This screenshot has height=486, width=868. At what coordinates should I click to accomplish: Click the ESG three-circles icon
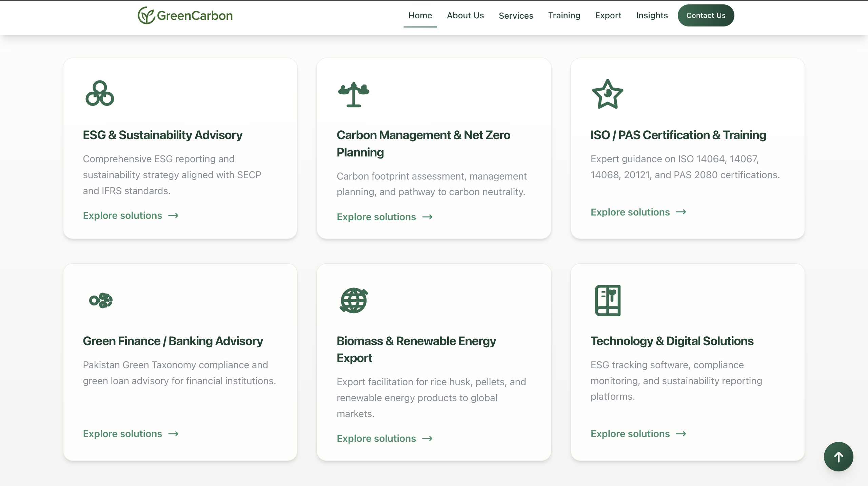(x=100, y=93)
